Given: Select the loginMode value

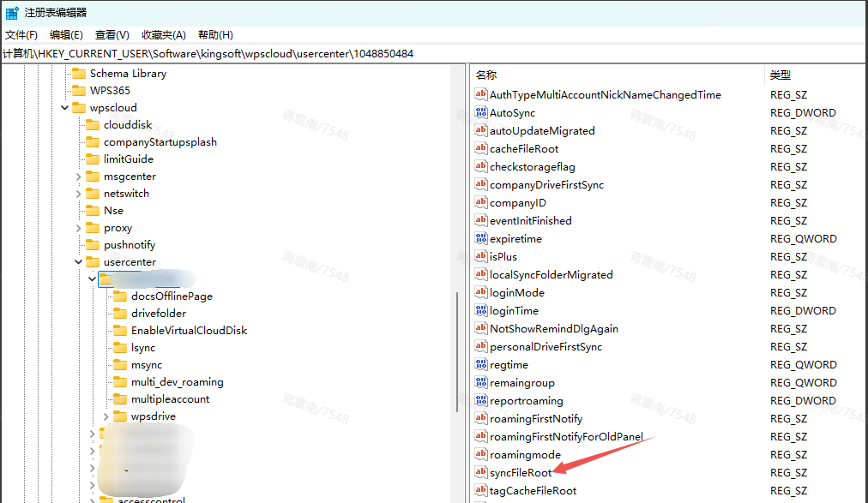Looking at the screenshot, I should (x=517, y=293).
